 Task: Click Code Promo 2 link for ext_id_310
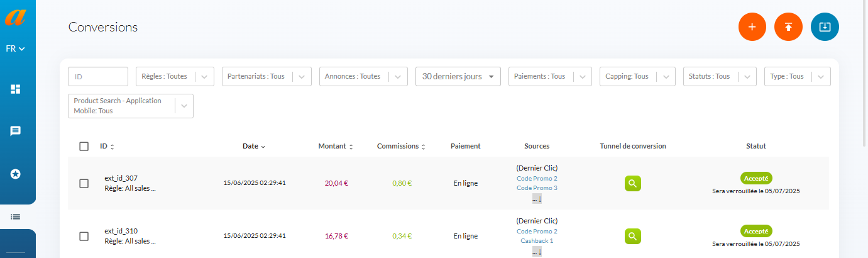(537, 232)
